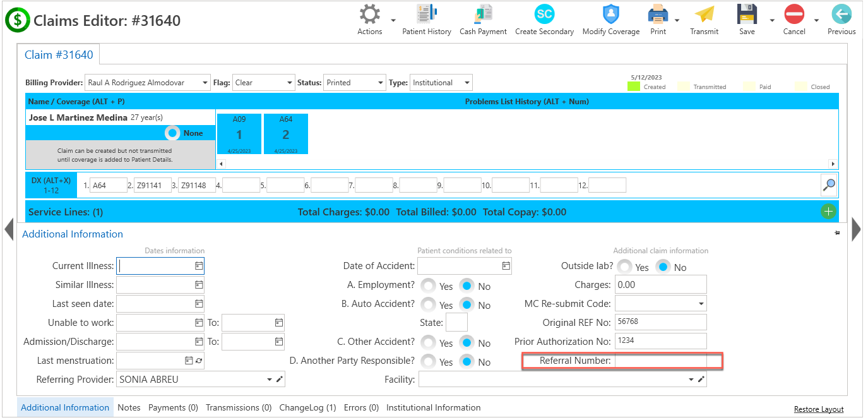Click the left side panel arrow
This screenshot has height=420, width=868.
click(9, 229)
